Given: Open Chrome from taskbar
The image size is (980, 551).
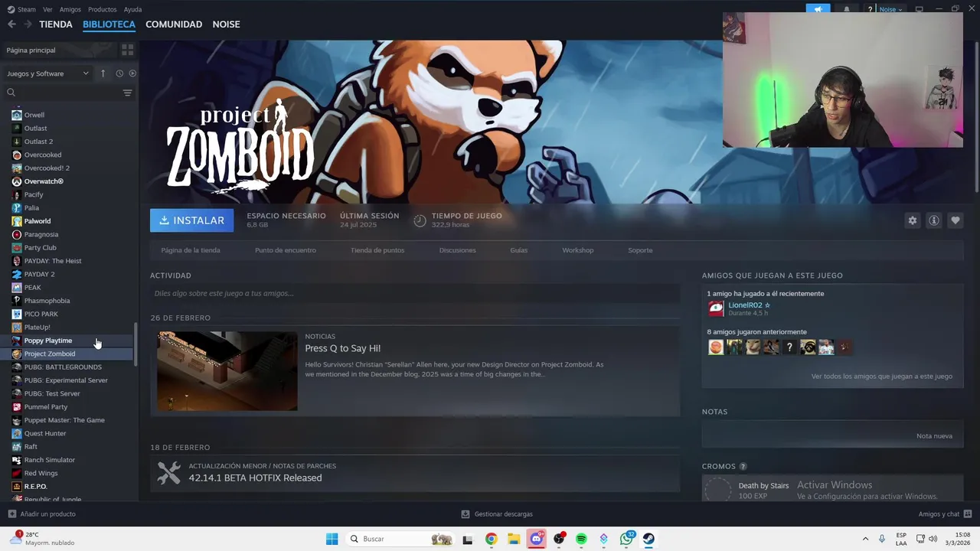Looking at the screenshot, I should [x=491, y=539].
